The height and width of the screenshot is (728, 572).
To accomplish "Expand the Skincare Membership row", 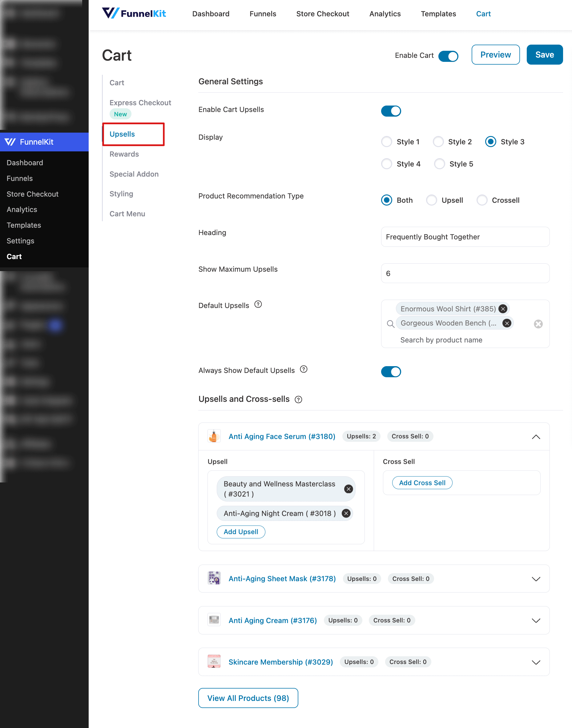I will [536, 662].
